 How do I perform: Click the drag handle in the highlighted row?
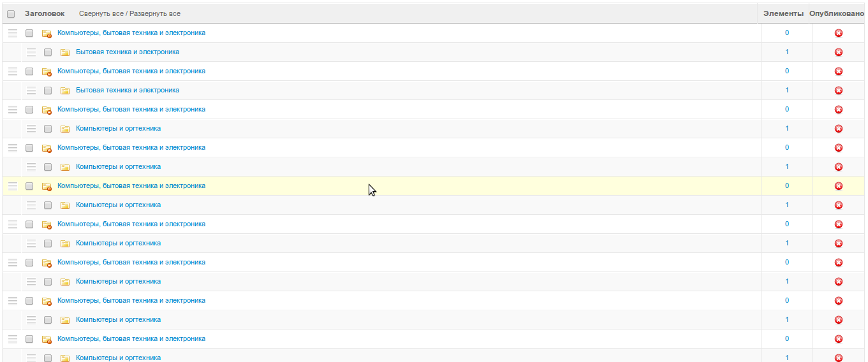point(13,186)
